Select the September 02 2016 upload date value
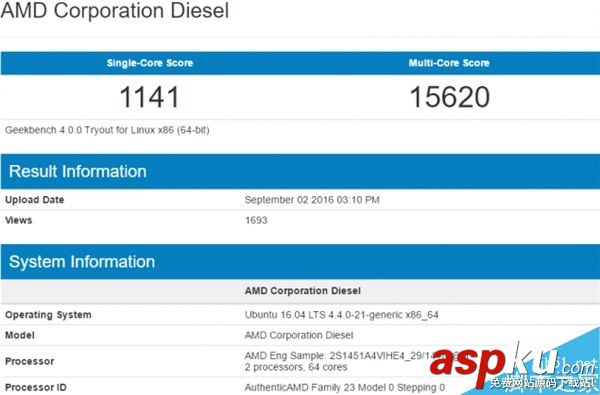Image resolution: width=600 pixels, height=395 pixels. pyautogui.click(x=312, y=200)
